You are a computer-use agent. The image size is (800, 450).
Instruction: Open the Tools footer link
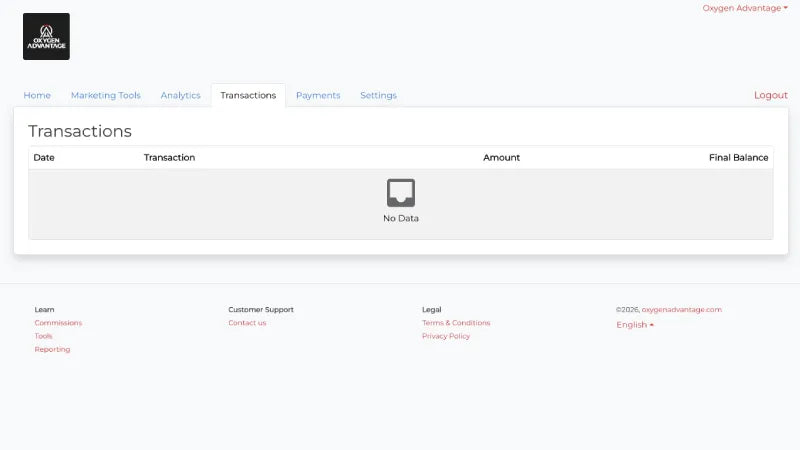[43, 336]
